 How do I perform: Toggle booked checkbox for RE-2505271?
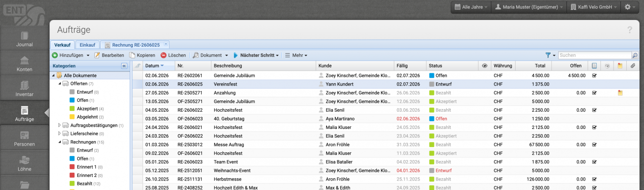point(594,93)
